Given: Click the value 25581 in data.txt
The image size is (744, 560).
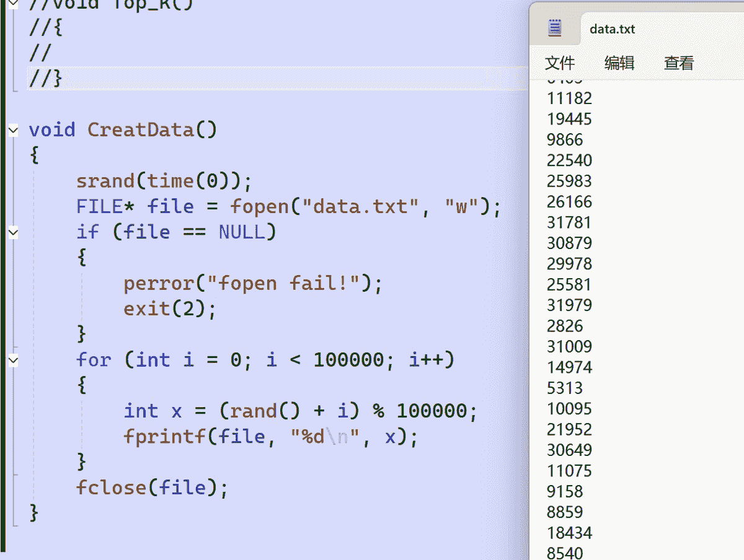Looking at the screenshot, I should (569, 284).
